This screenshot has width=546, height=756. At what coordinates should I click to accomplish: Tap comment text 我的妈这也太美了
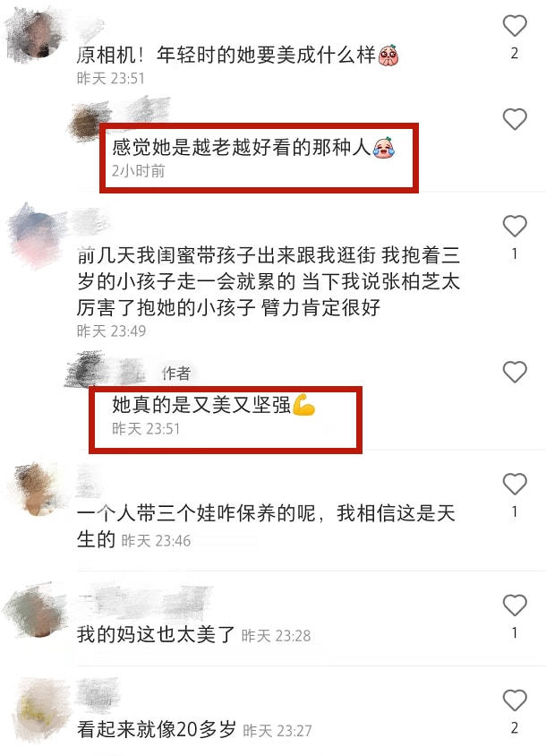[156, 634]
